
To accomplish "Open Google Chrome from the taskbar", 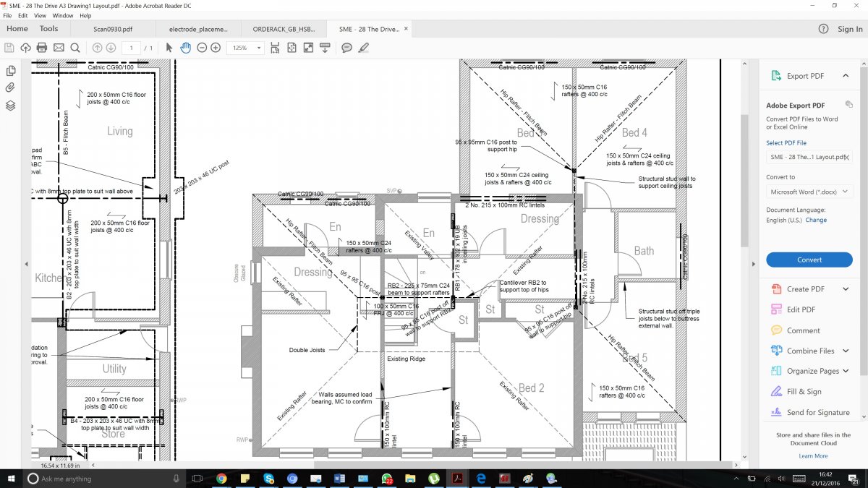I will point(221,479).
